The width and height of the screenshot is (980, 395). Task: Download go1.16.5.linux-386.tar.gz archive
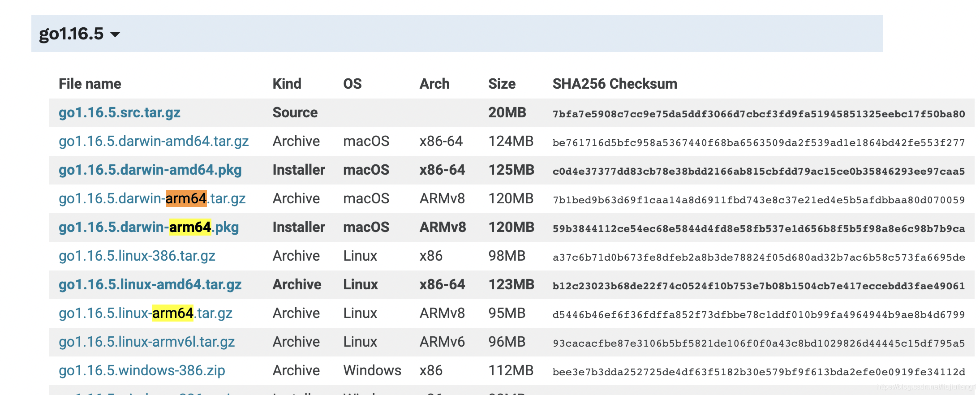click(137, 256)
